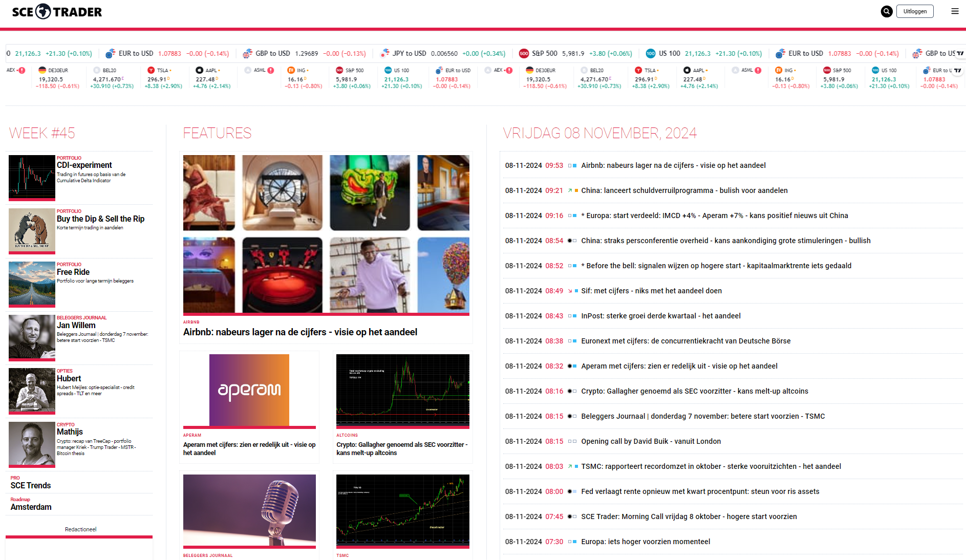The height and width of the screenshot is (560, 966).
Task: Open China: straks persconferentie overheid headline
Action: (726, 241)
